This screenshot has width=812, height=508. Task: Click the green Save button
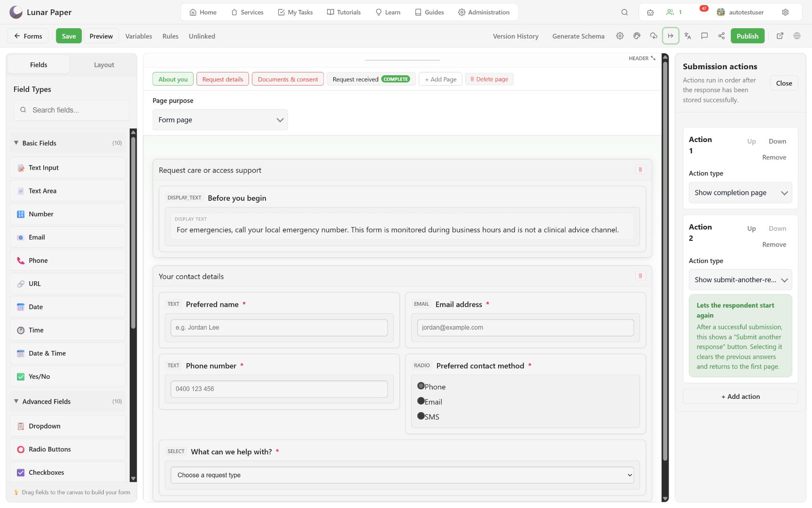[69, 36]
